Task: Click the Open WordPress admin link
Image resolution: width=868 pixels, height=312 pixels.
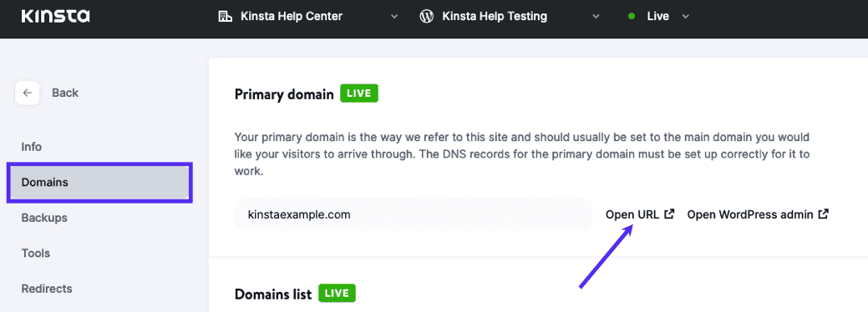Action: pyautogui.click(x=758, y=214)
